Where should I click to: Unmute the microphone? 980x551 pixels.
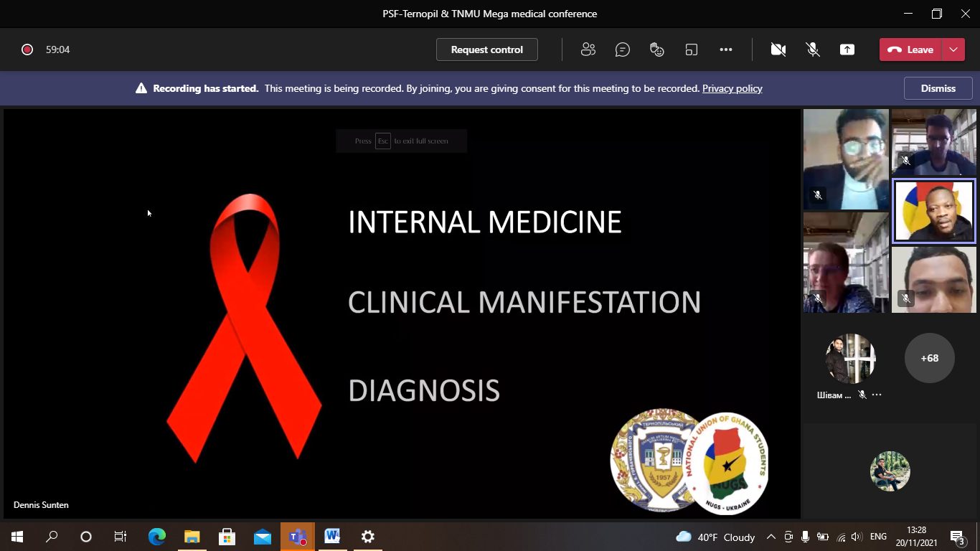pyautogui.click(x=813, y=50)
